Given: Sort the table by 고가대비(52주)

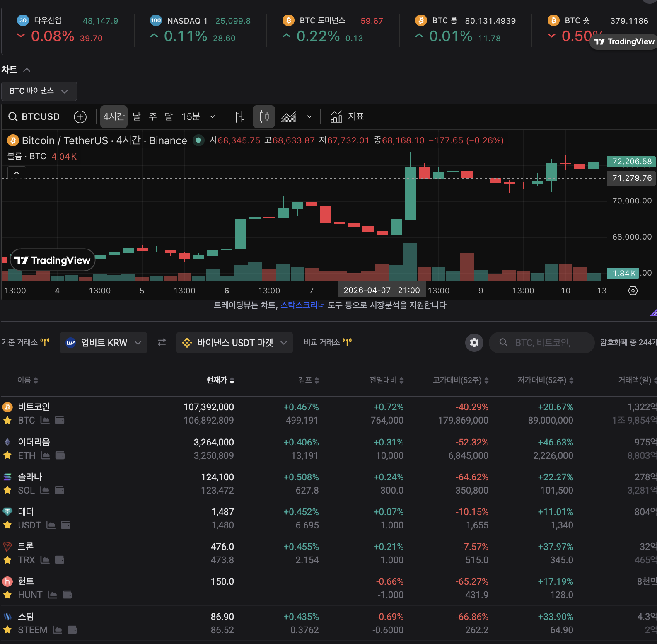Looking at the screenshot, I should pyautogui.click(x=461, y=380).
